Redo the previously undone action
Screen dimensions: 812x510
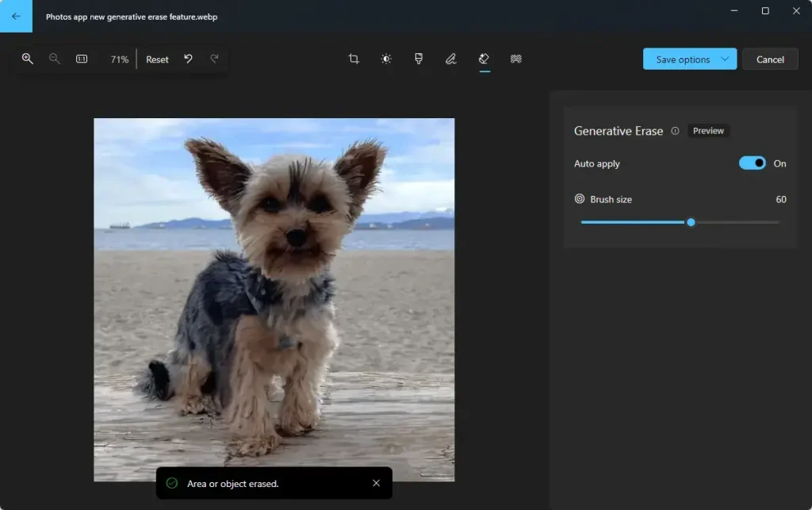click(214, 59)
